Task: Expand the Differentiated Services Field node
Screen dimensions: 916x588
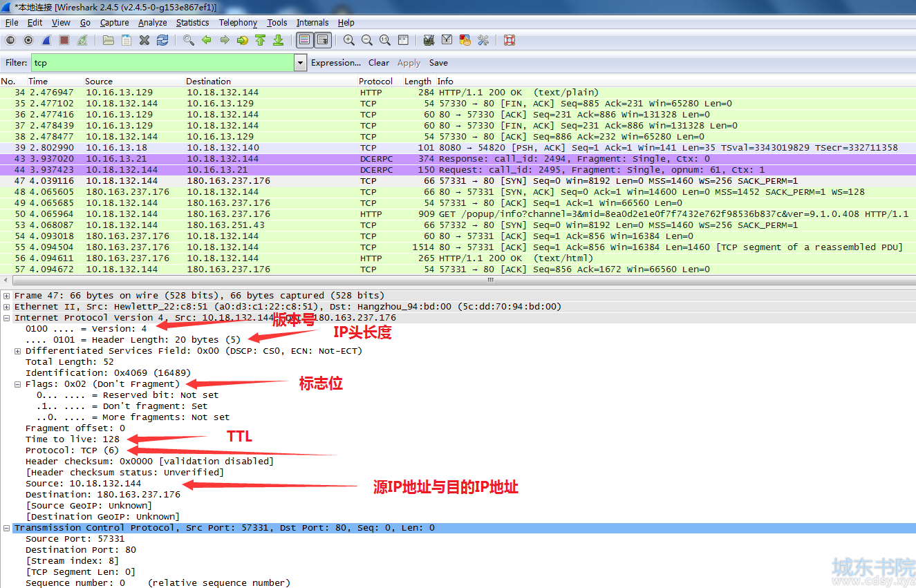Action: pyautogui.click(x=18, y=351)
